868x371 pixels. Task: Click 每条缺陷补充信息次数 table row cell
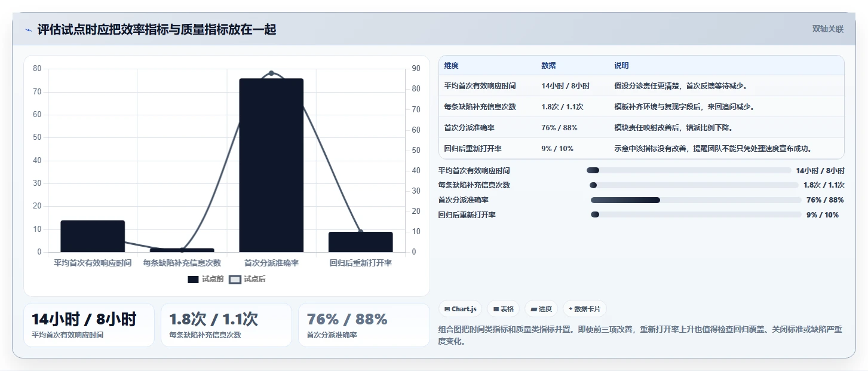[480, 107]
